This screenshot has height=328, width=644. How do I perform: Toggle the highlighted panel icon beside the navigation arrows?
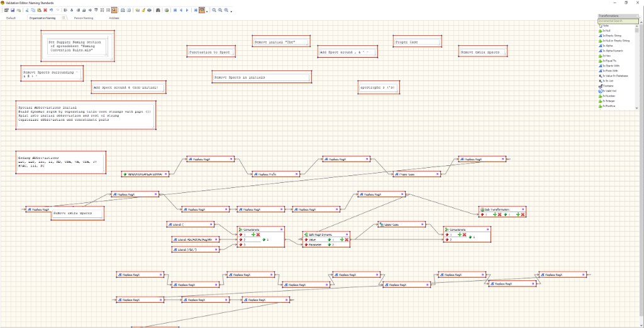pos(202,10)
